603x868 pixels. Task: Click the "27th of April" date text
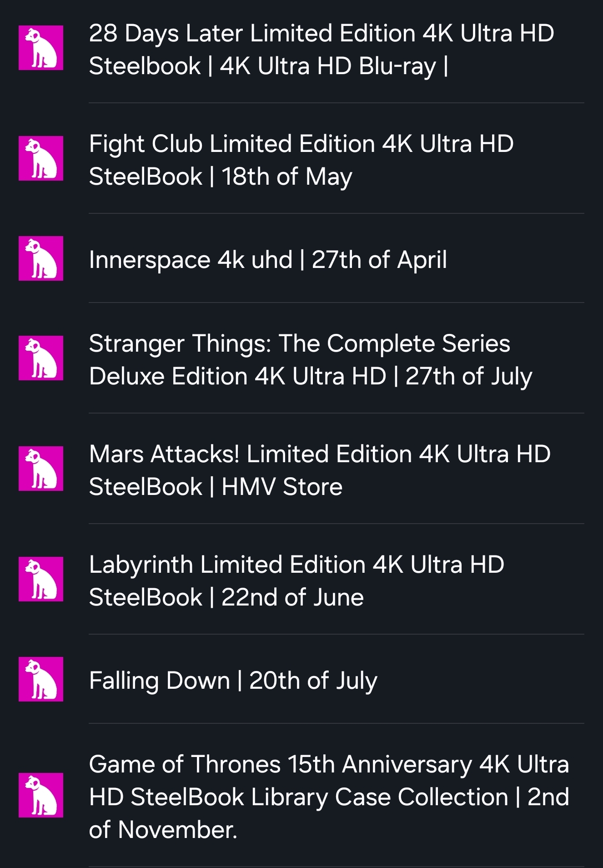pyautogui.click(x=379, y=260)
